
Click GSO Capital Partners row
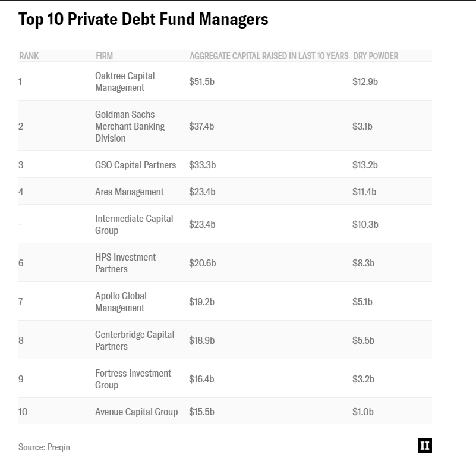[x=135, y=165]
